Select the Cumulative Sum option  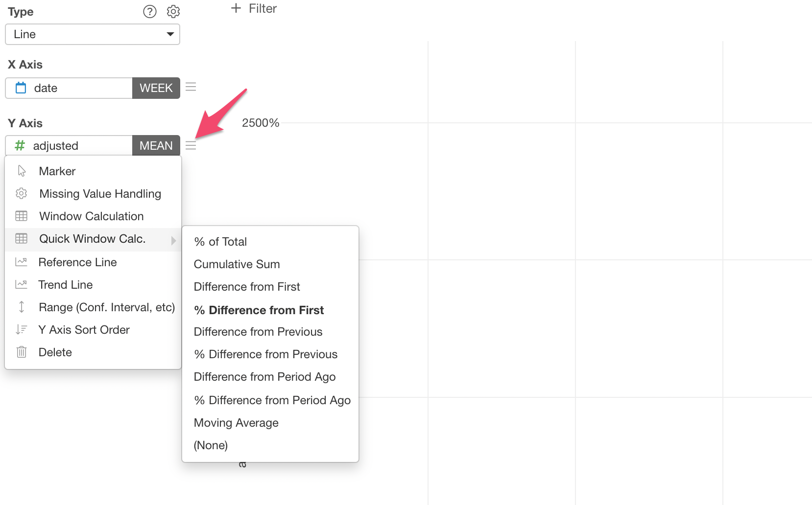237,264
